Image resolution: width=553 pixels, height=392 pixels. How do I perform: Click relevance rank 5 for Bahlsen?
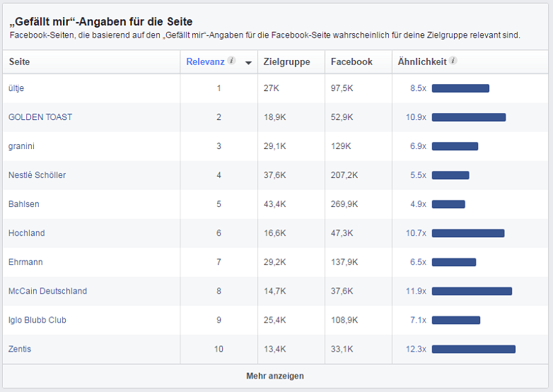219,204
